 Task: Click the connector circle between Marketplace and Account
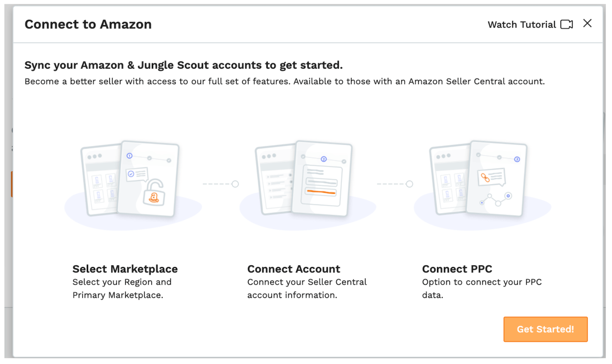click(x=235, y=184)
